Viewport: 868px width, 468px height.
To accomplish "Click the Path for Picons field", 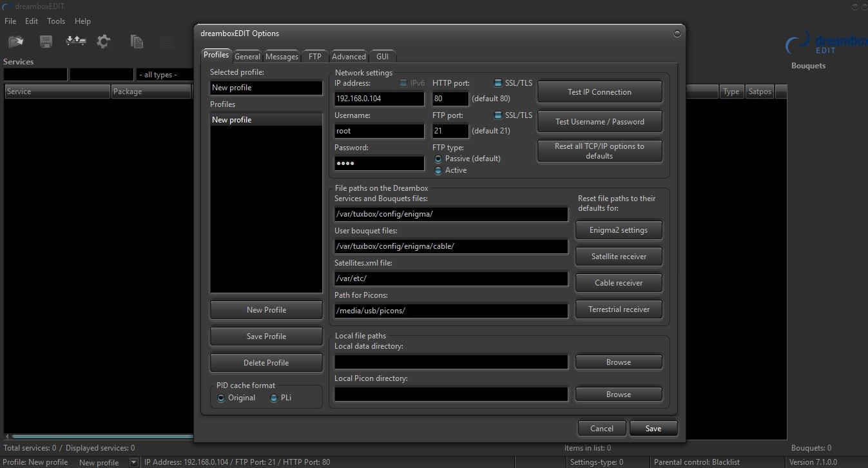I will coord(451,311).
